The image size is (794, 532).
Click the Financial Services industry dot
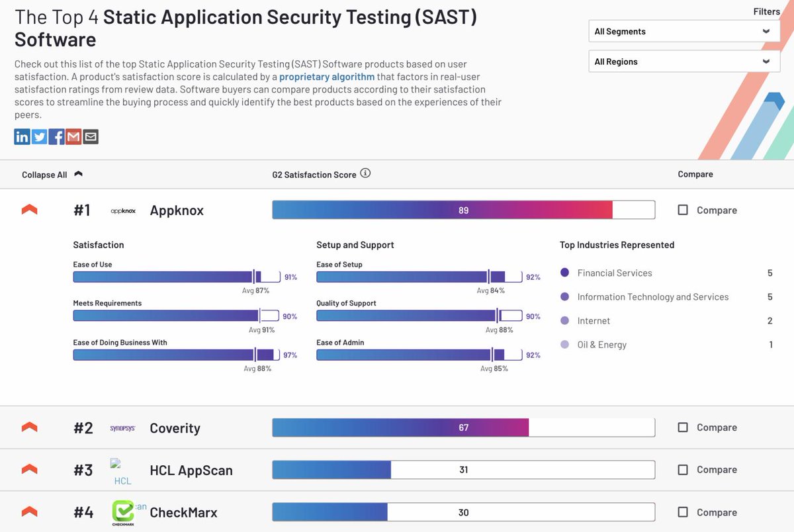coord(564,273)
